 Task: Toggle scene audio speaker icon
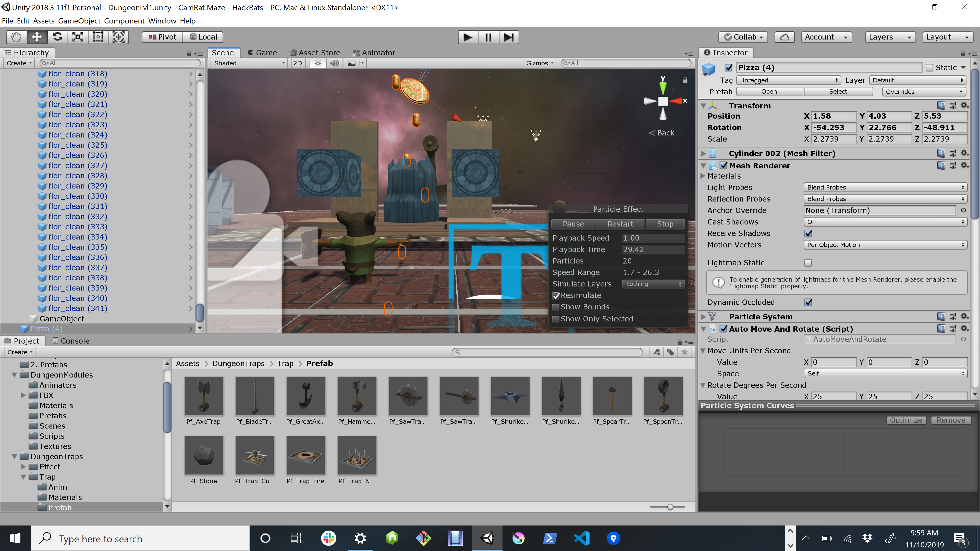334,63
